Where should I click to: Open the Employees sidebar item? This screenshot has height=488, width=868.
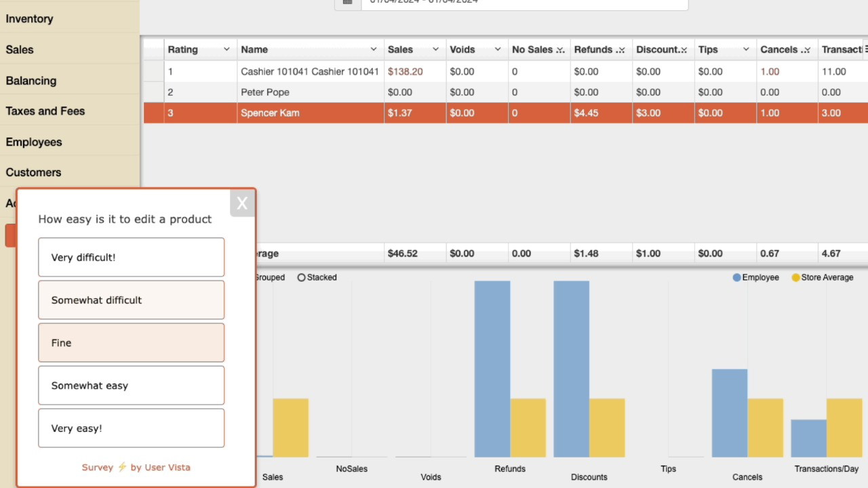click(34, 142)
